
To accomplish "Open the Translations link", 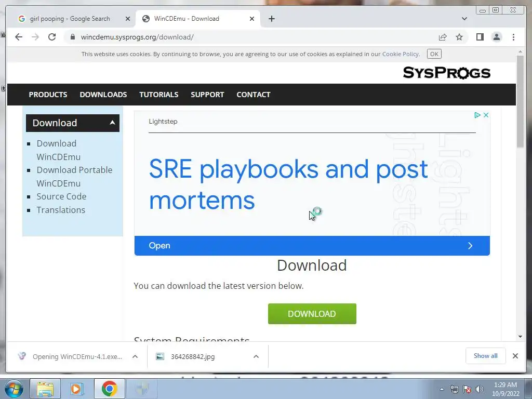I will tap(61, 210).
